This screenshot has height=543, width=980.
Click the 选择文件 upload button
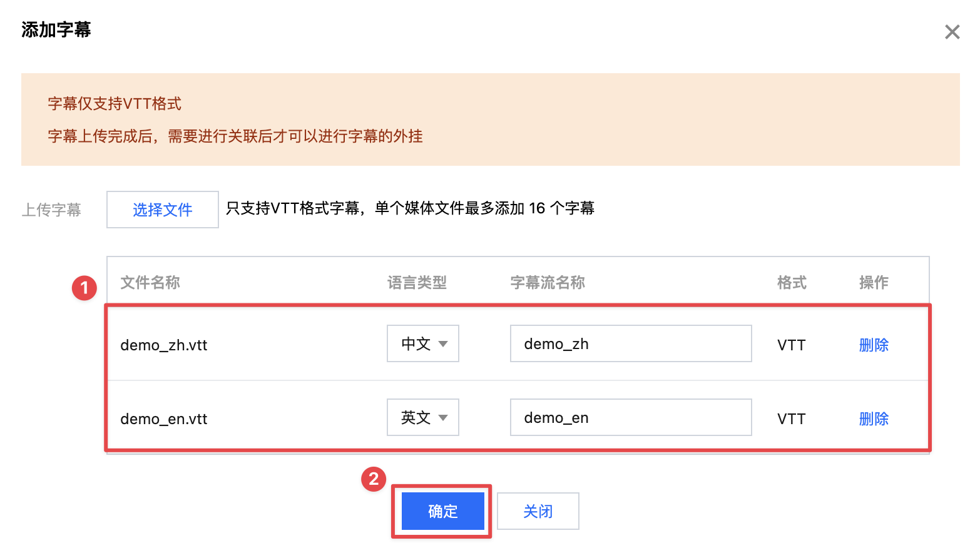pyautogui.click(x=162, y=210)
